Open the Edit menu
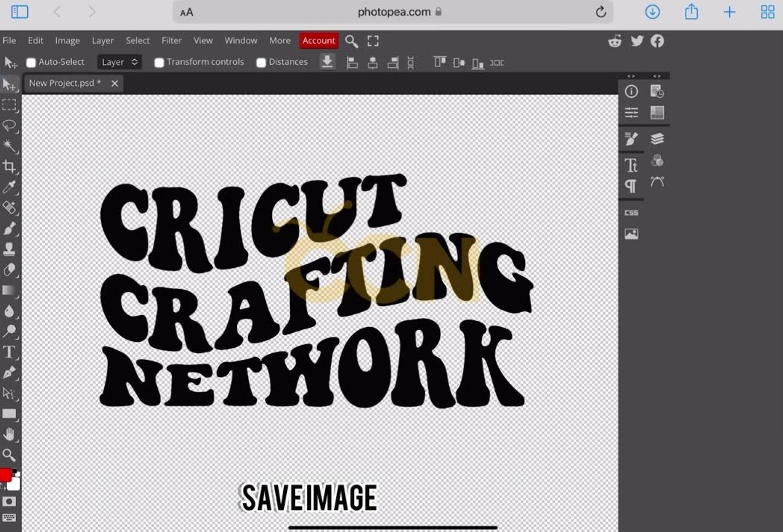The image size is (783, 532). [35, 41]
